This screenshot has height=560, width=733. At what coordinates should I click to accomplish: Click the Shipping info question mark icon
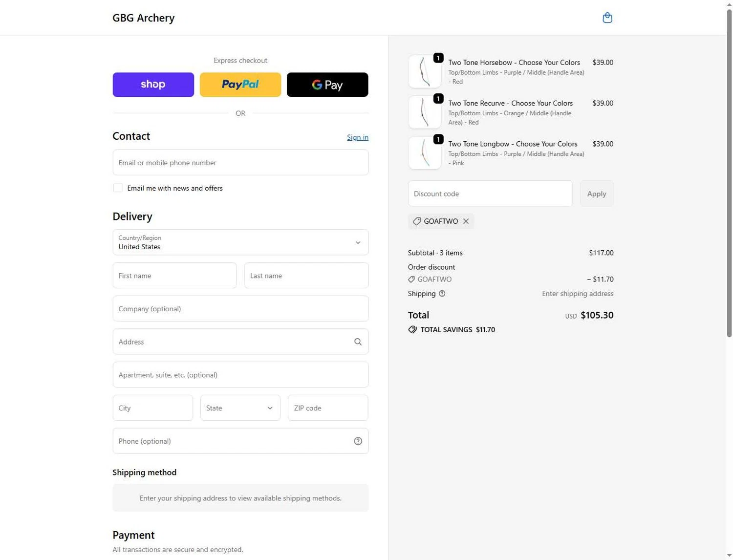(442, 294)
